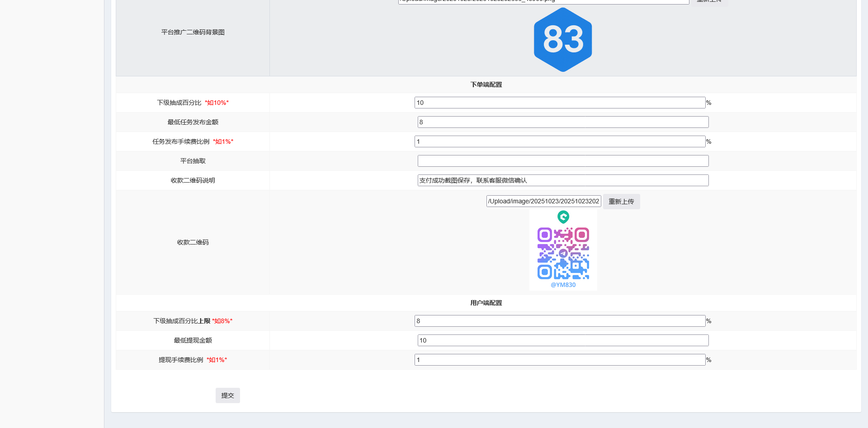Screen dimensions: 868x428
Task: Focus the 任务发布手续费比例 input field
Action: pos(560,141)
